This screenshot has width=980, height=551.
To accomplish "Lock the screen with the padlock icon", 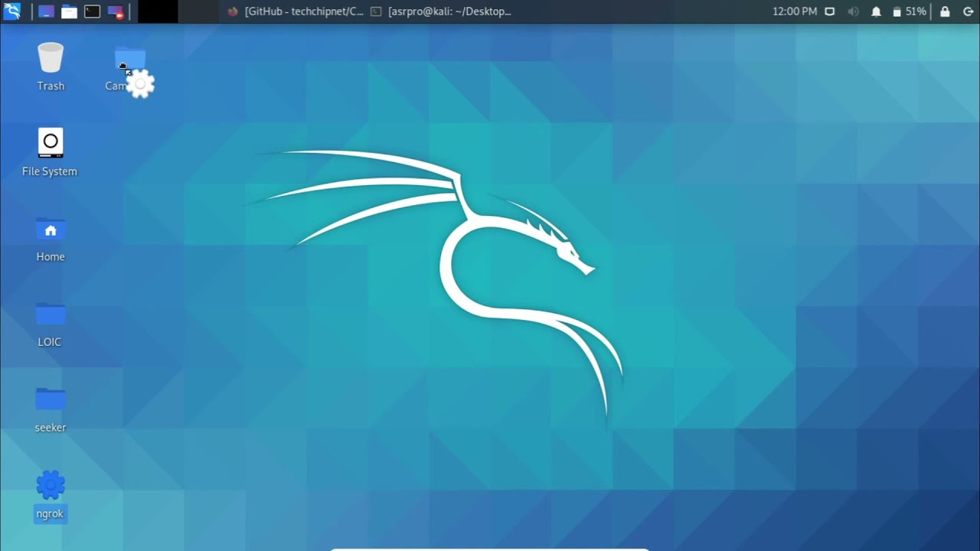I will pos(945,11).
